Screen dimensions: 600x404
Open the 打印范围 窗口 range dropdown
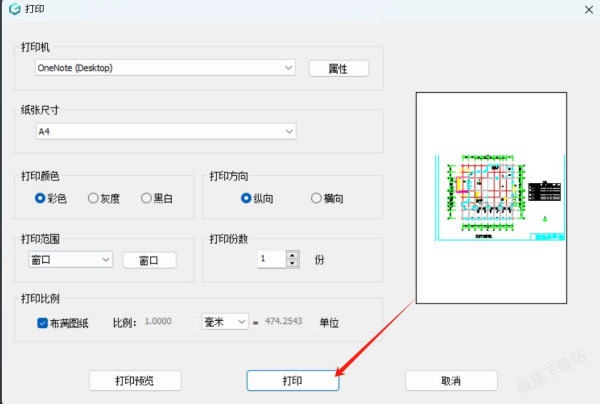pos(70,260)
